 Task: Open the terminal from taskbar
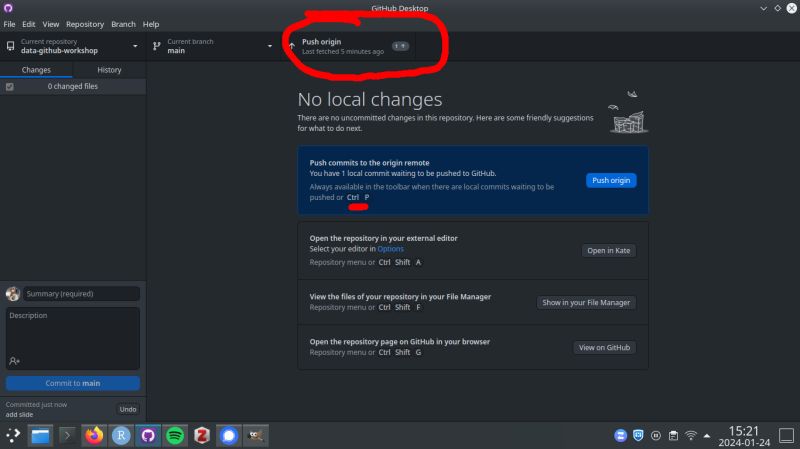[67, 436]
